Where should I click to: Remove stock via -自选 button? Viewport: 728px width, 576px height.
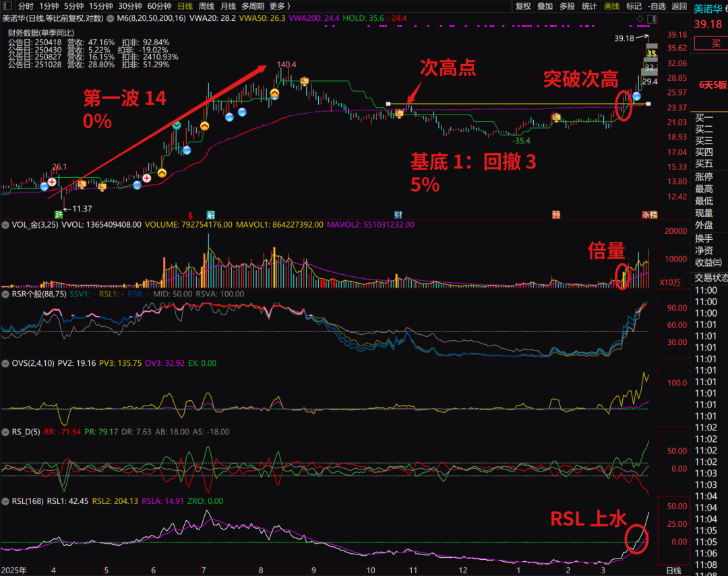coord(657,6)
